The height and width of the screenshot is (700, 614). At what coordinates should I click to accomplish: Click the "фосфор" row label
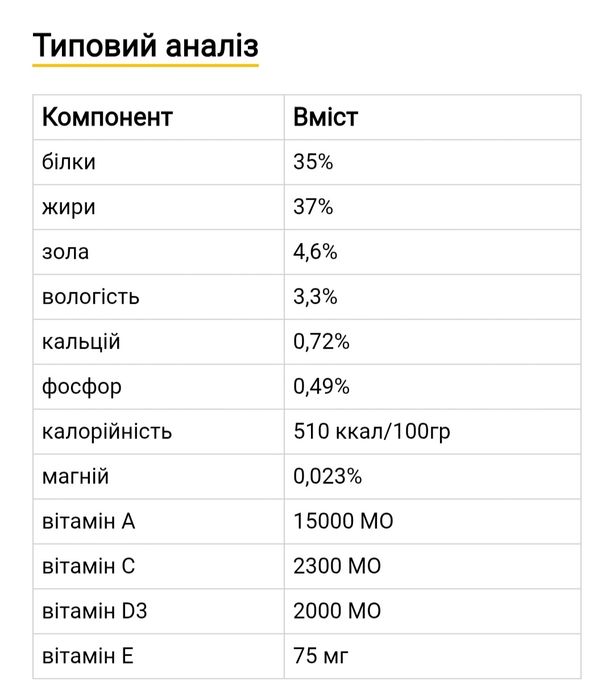pyautogui.click(x=82, y=387)
